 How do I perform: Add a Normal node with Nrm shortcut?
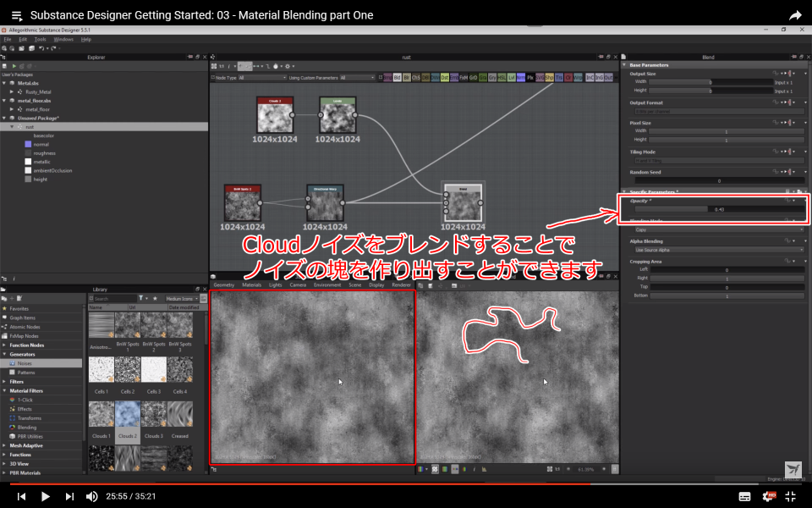520,78
